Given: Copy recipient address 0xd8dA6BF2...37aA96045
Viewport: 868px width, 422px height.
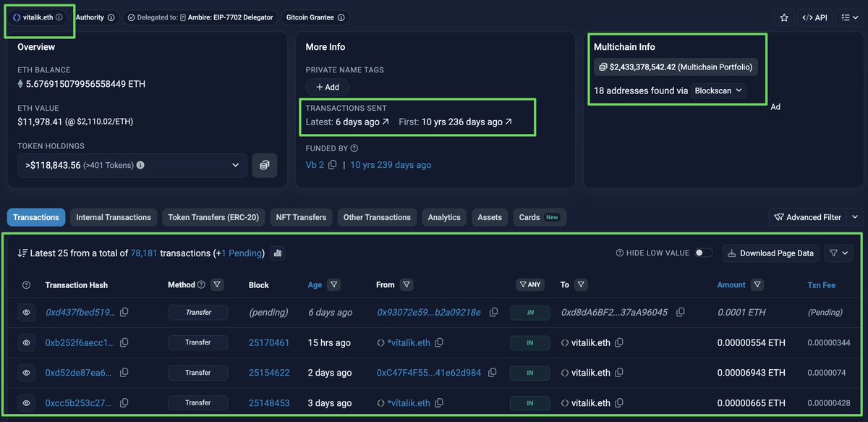Looking at the screenshot, I should tap(680, 312).
